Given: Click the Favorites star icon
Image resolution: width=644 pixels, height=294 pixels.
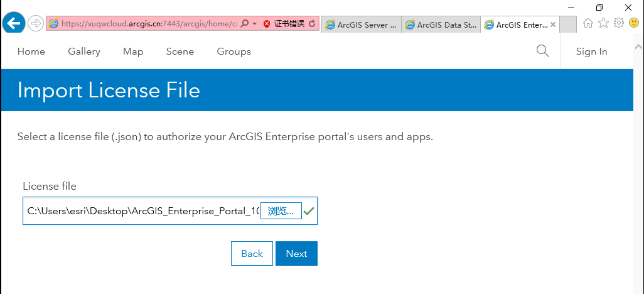Looking at the screenshot, I should [603, 23].
